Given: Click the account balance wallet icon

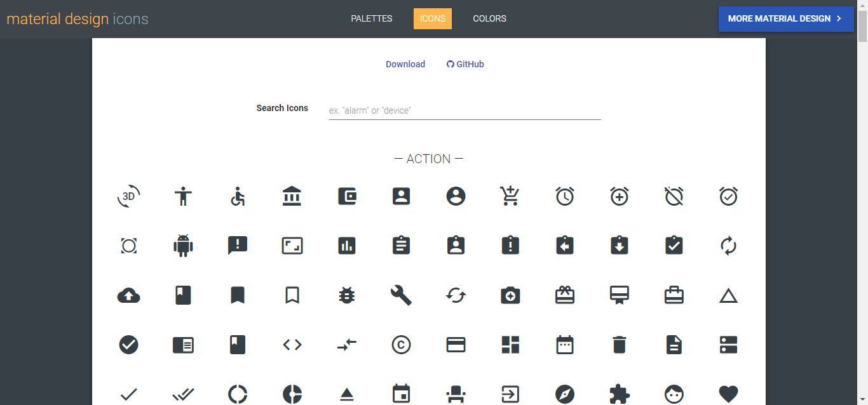Looking at the screenshot, I should click(x=347, y=196).
